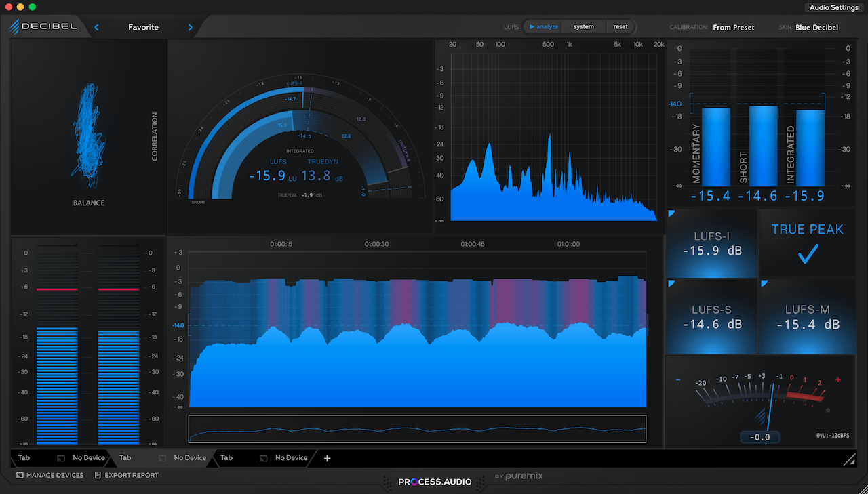Enable the analyze mode for LUFS
868x494 pixels.
tap(543, 26)
